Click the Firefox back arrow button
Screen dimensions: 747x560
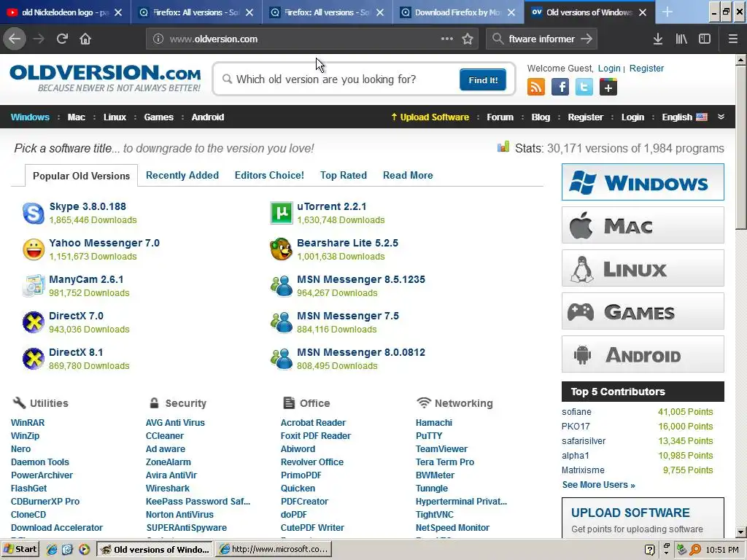15,39
